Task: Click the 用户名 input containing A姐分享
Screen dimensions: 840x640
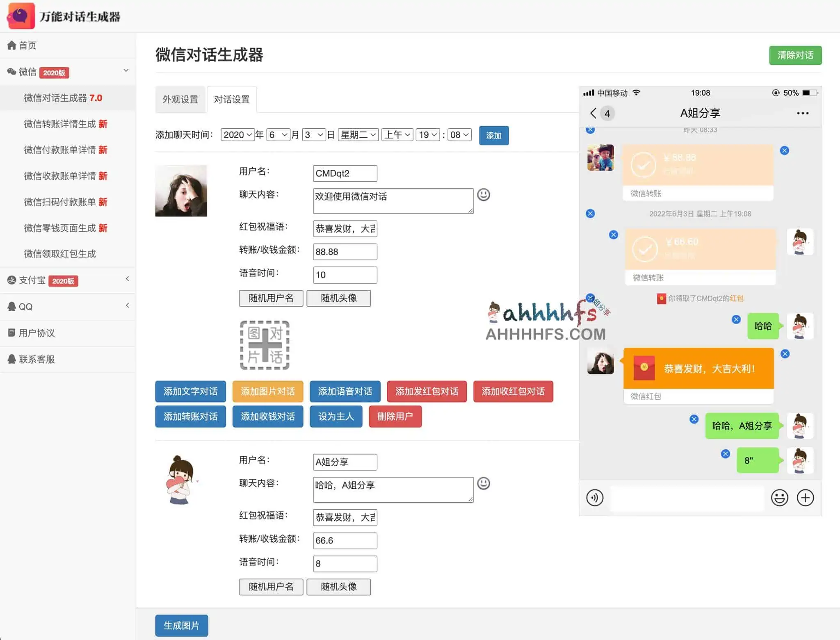Action: [x=345, y=462]
